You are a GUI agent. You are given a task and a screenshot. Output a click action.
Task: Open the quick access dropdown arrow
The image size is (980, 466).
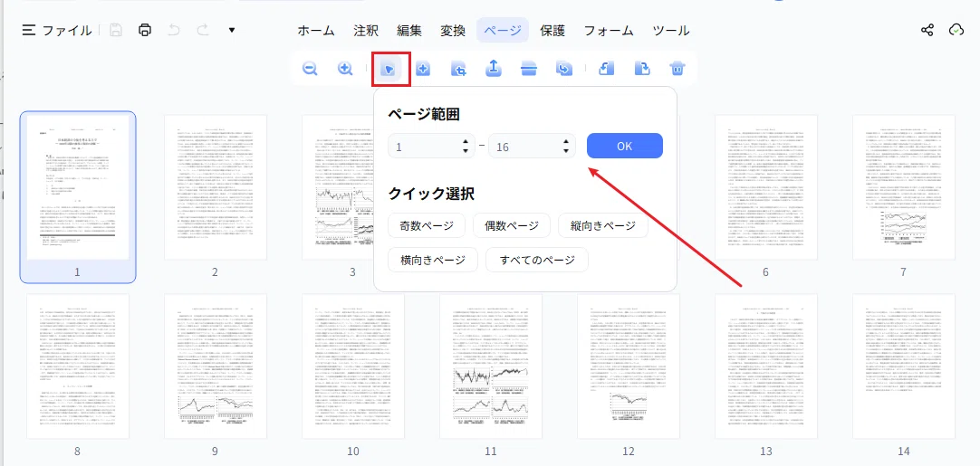coord(232,30)
